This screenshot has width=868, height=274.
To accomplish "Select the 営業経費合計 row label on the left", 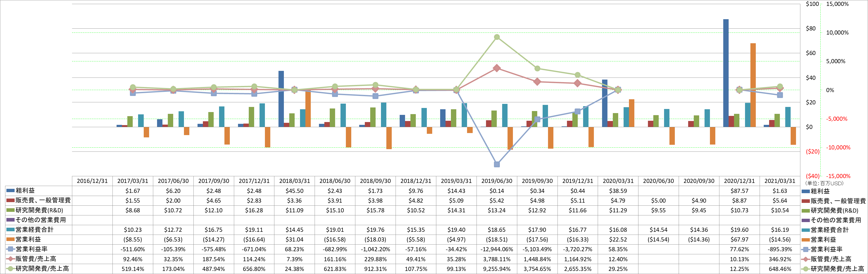I will 35,229.
